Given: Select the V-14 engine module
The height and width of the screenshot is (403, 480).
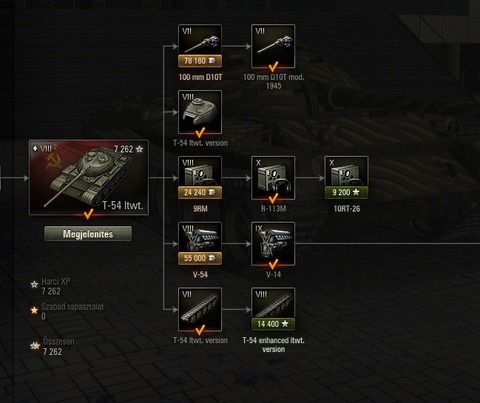Looking at the screenshot, I should [273, 244].
